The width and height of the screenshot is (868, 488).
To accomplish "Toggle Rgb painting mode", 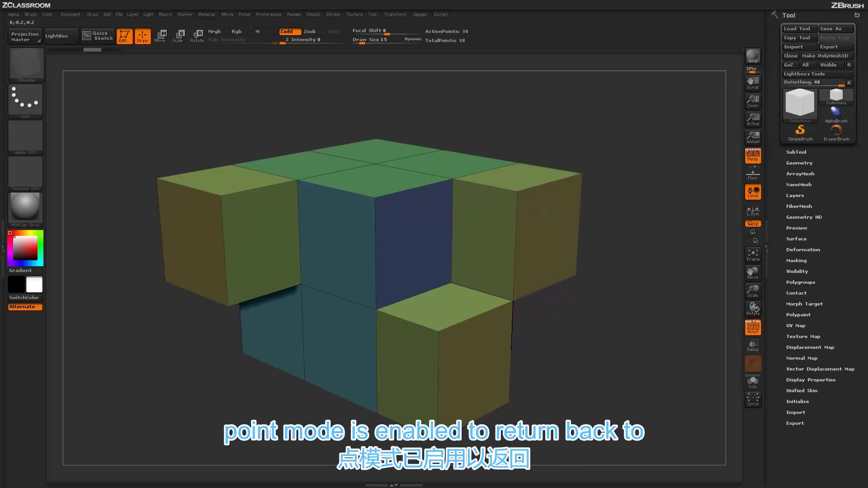I will point(237,31).
